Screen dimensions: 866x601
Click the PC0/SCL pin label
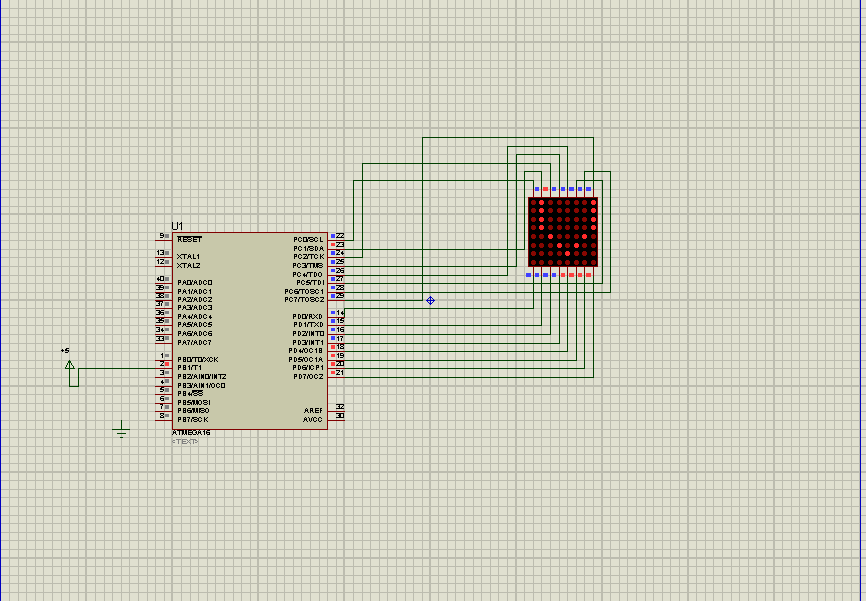pyautogui.click(x=308, y=240)
